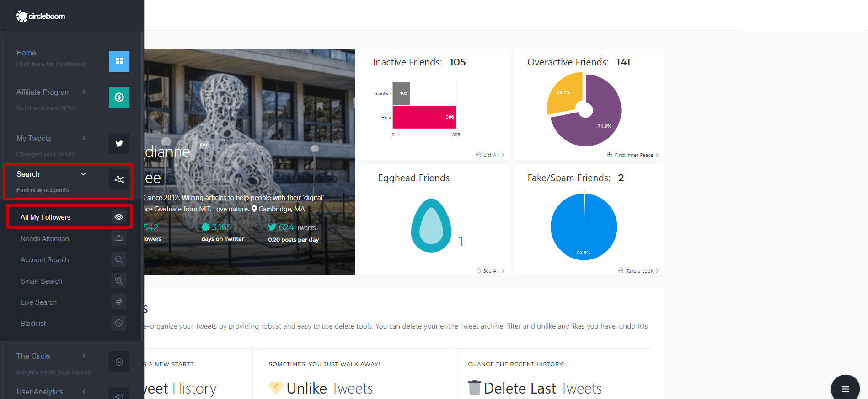Click the Smart Search zoom-plus icon
Viewport: 868px width, 399px height.
(118, 280)
